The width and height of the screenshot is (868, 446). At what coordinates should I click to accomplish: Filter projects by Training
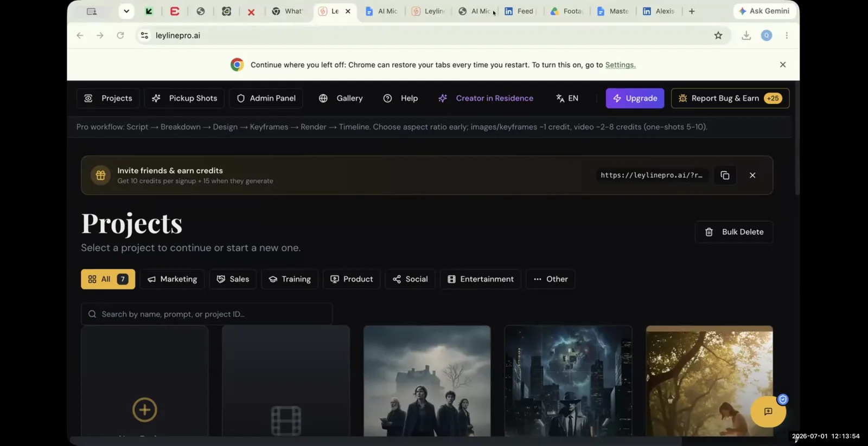[290, 279]
